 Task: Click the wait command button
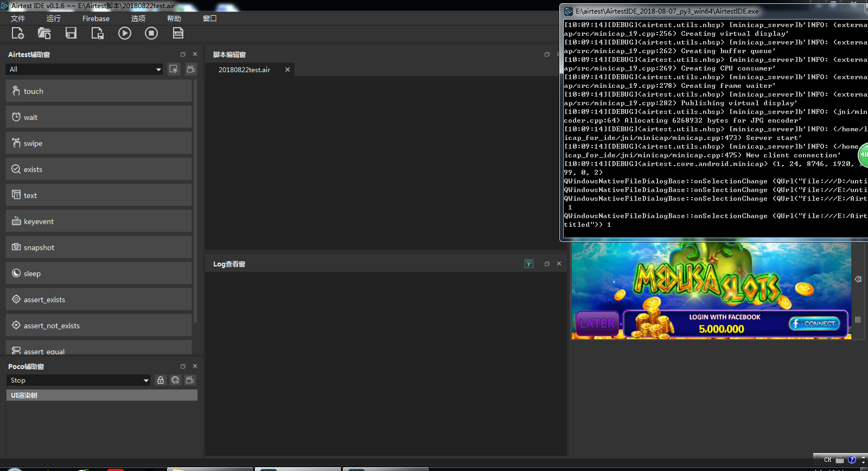click(x=99, y=117)
